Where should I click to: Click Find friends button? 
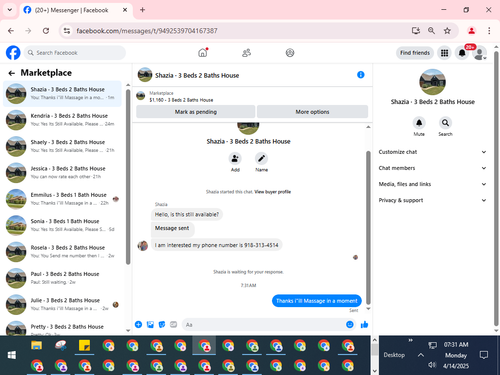point(415,53)
